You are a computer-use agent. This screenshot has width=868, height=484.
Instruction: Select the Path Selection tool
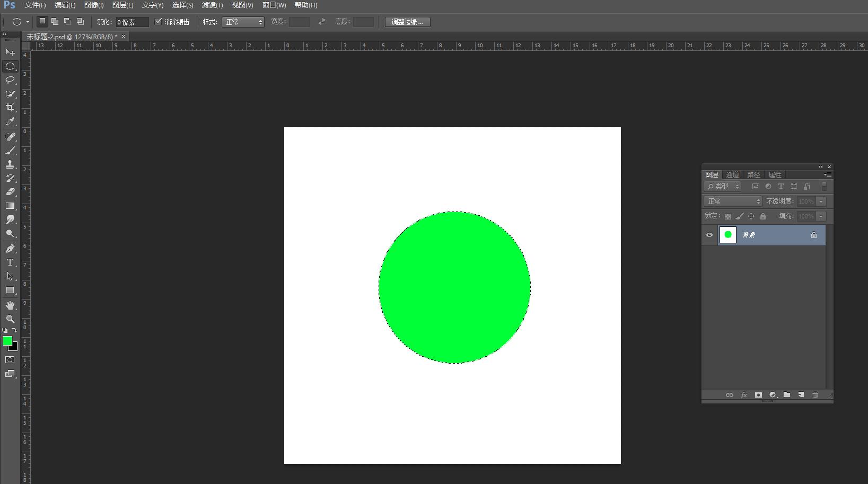pos(10,276)
